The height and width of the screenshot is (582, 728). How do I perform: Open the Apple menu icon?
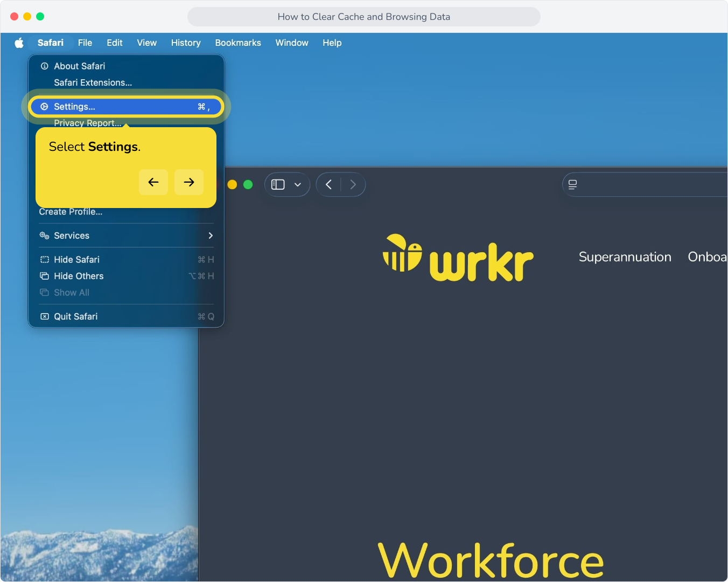[x=19, y=43]
